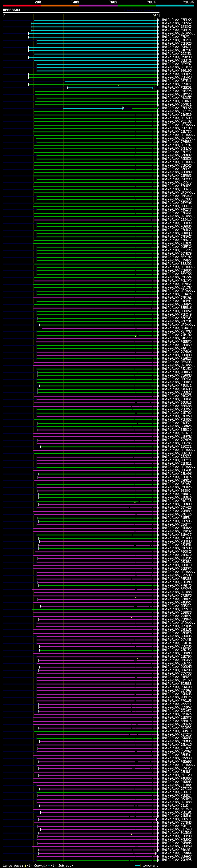197x868 pixels.
Task: Click the green alignment bar for UniRef100_B8LQP6
Action: pyautogui.click(x=94, y=74)
